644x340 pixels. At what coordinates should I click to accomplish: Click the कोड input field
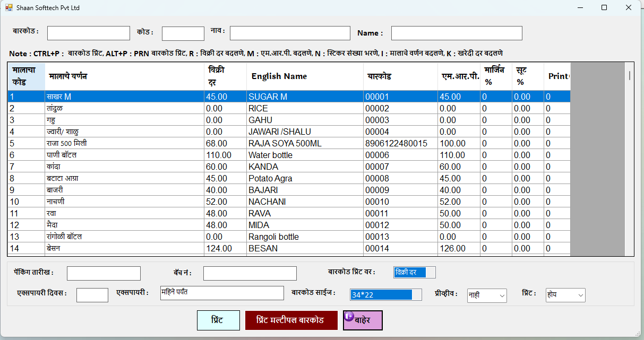tap(183, 33)
